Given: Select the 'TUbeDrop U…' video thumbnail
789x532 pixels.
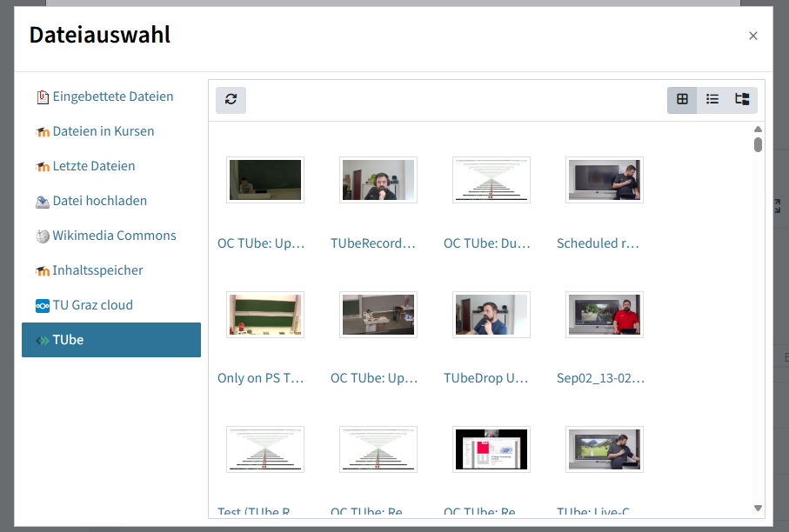Looking at the screenshot, I should [x=491, y=315].
